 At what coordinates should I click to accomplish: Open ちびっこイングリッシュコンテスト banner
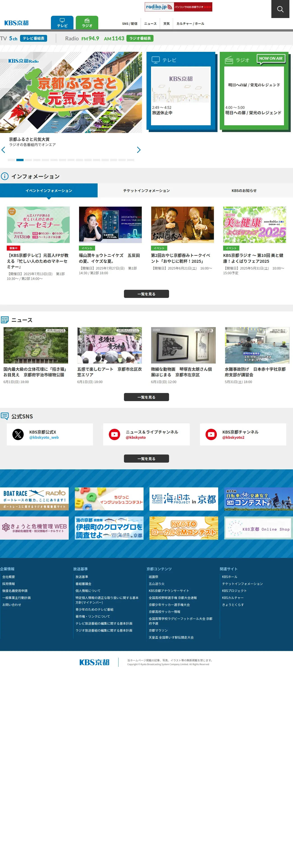click(109, 499)
